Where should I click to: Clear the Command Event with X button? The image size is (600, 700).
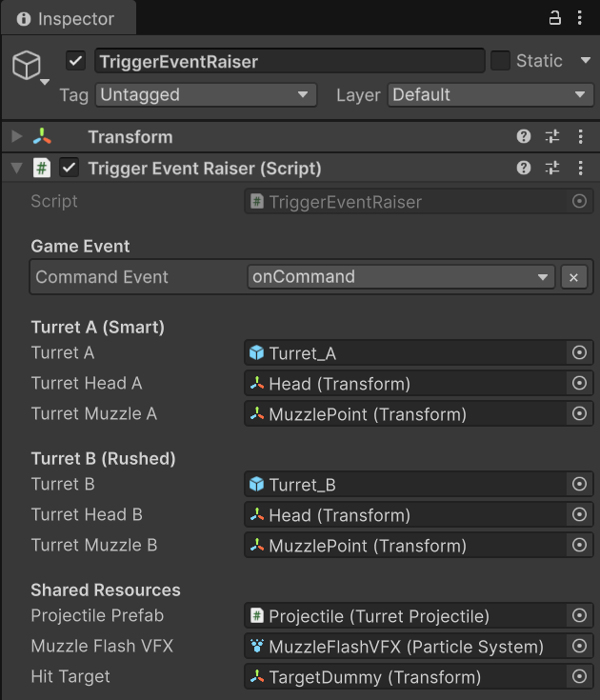573,277
